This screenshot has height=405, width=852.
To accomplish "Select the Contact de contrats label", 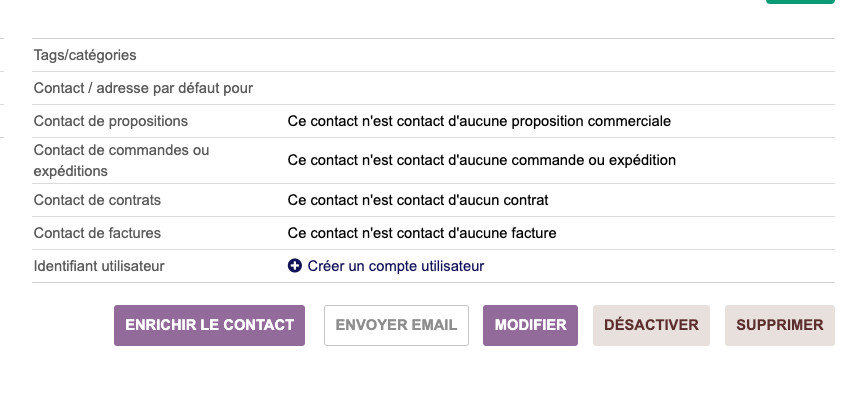I will point(97,200).
